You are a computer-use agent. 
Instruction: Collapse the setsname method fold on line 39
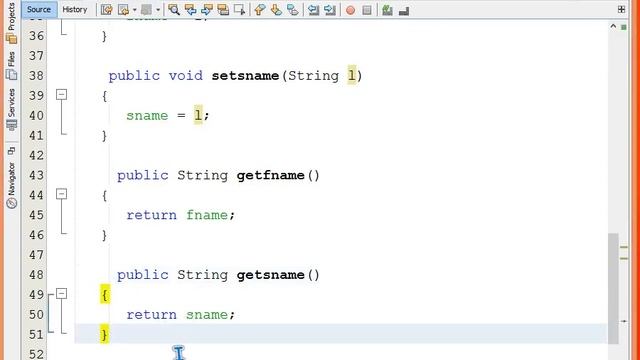pyautogui.click(x=61, y=95)
